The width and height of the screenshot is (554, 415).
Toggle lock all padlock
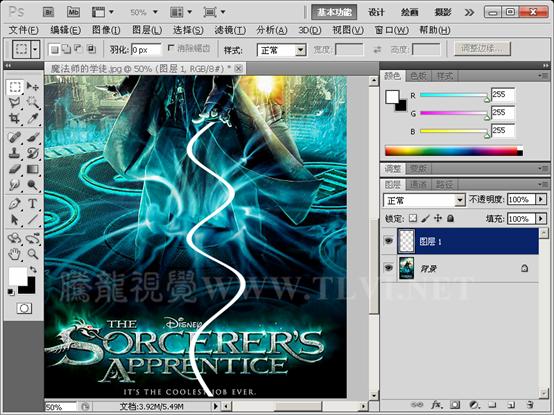[x=450, y=218]
